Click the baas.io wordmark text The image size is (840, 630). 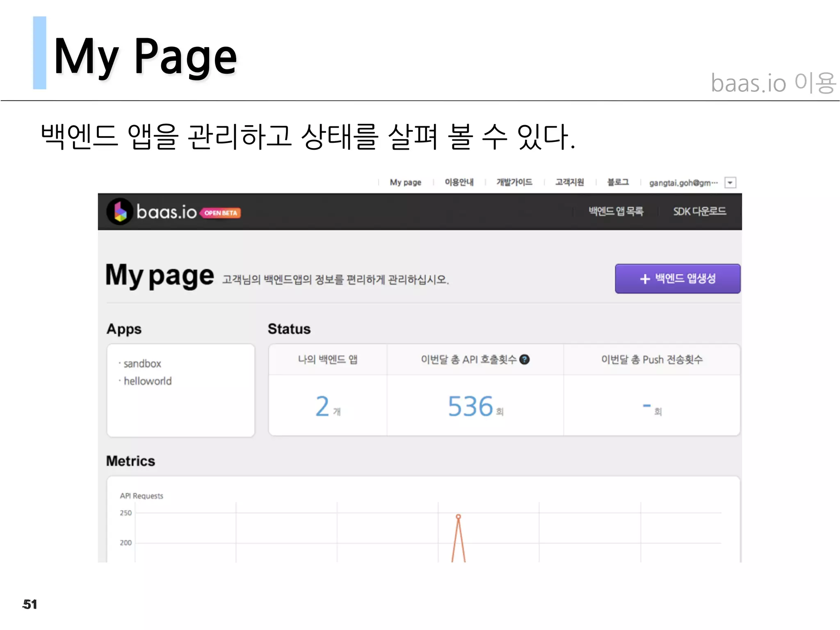tap(167, 212)
